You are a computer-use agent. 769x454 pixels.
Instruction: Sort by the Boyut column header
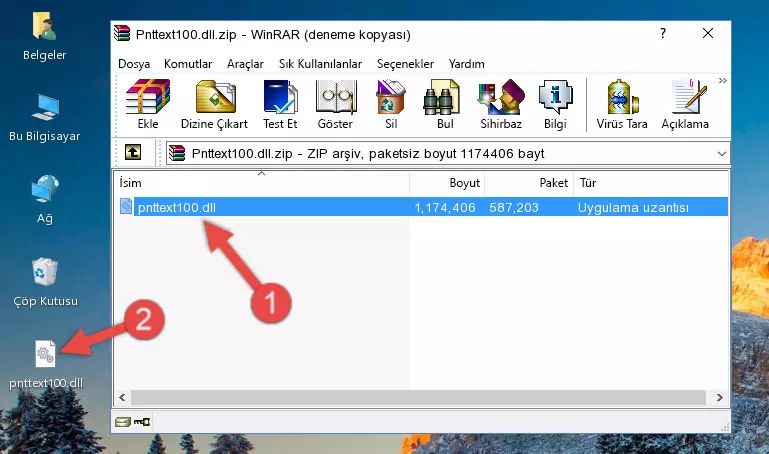click(447, 183)
